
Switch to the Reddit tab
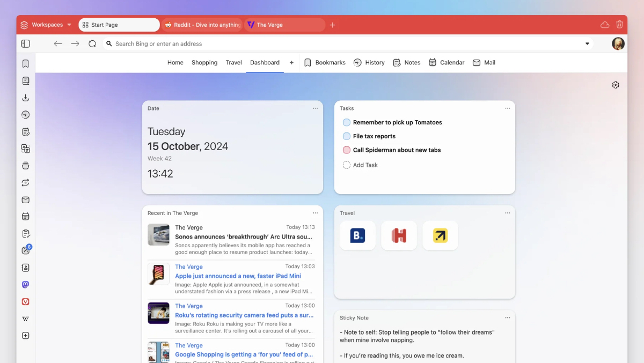tap(202, 25)
